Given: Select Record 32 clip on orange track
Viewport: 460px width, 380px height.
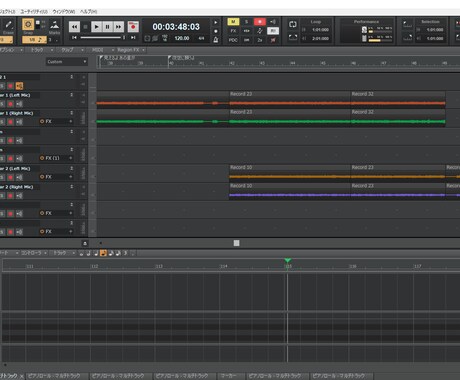Looking at the screenshot, I should tap(398, 100).
